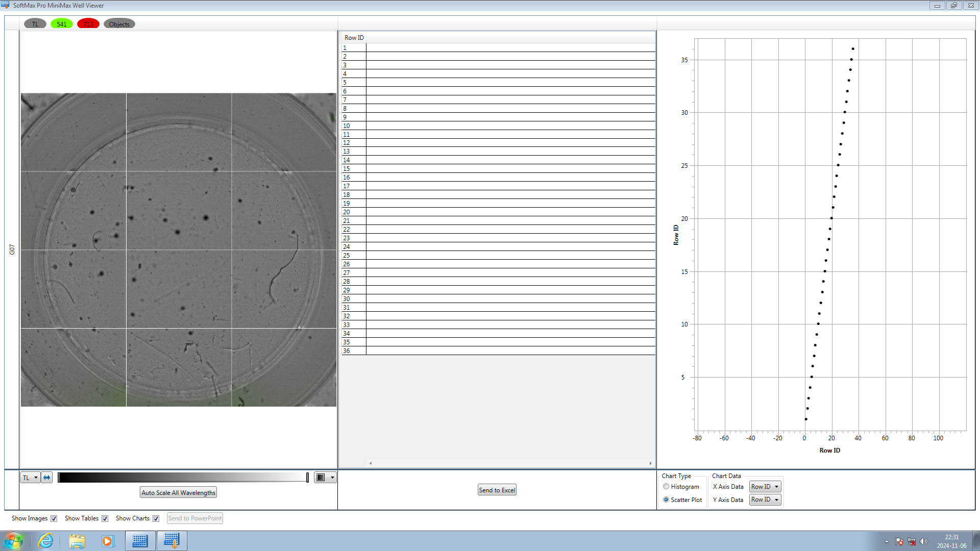
Task: Select table row 36
Action: click(x=498, y=351)
